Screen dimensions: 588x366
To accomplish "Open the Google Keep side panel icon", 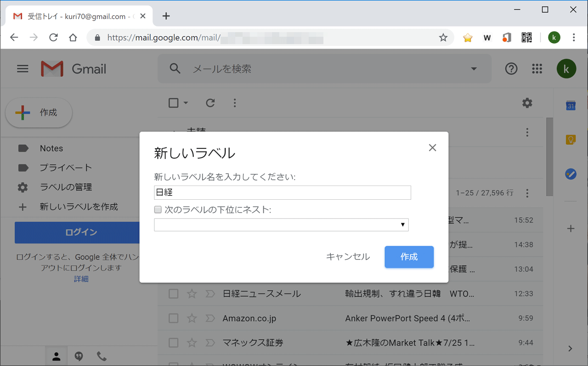I will click(x=571, y=140).
